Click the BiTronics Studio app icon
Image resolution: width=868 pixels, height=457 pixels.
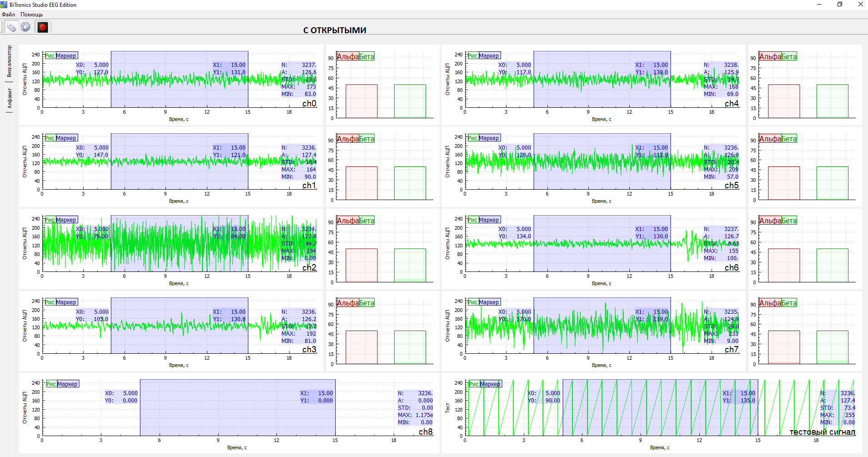tap(4, 5)
